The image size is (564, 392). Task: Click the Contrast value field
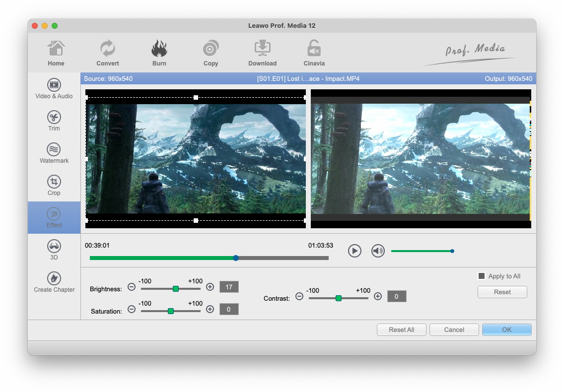(x=396, y=296)
